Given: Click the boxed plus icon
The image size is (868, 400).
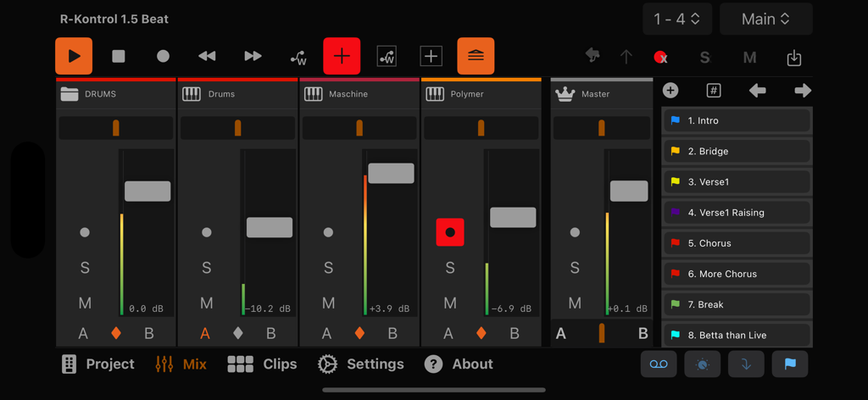Looking at the screenshot, I should 431,56.
